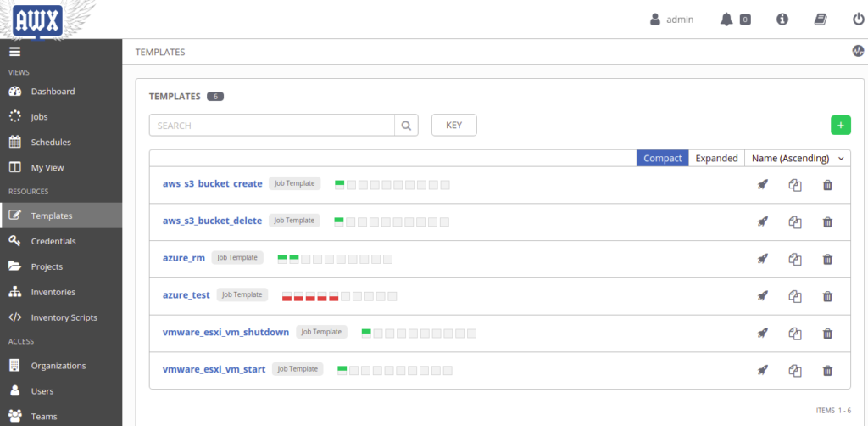Open the documentation book icon
This screenshot has height=426, width=868.
click(x=821, y=20)
